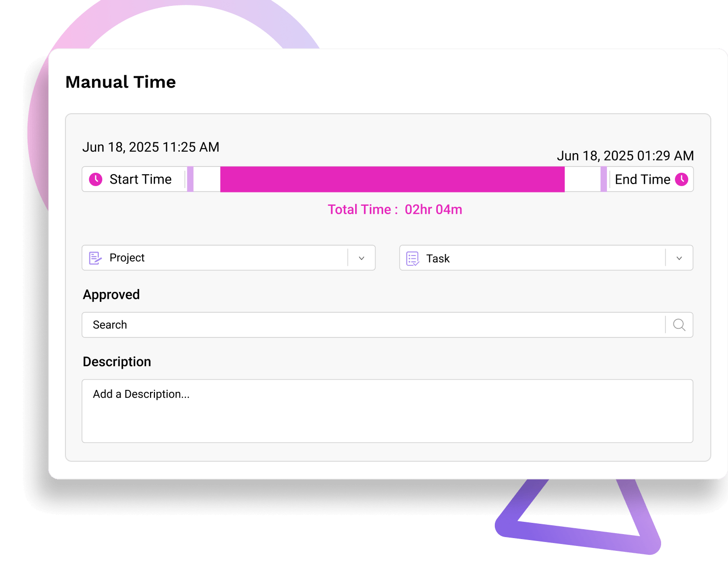Click the pink selected time range bar
The height and width of the screenshot is (574, 728).
coord(392,179)
